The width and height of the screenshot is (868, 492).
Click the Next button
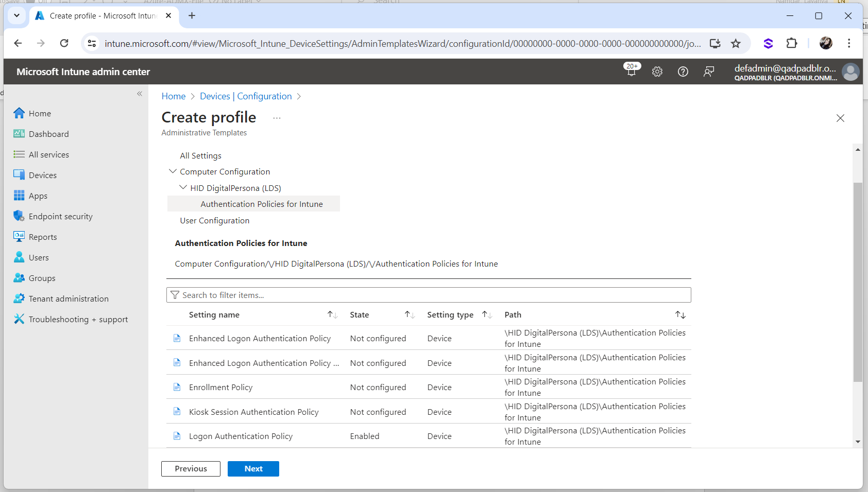point(253,469)
